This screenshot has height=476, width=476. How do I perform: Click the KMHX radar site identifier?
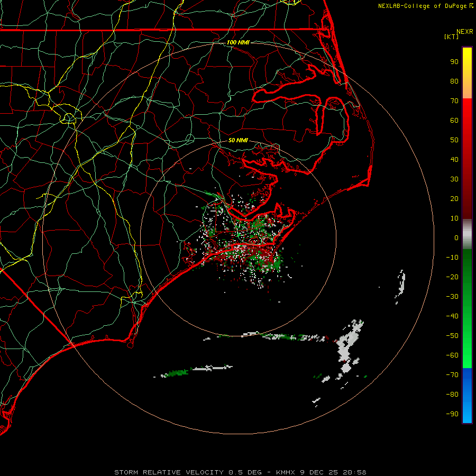pyautogui.click(x=286, y=472)
